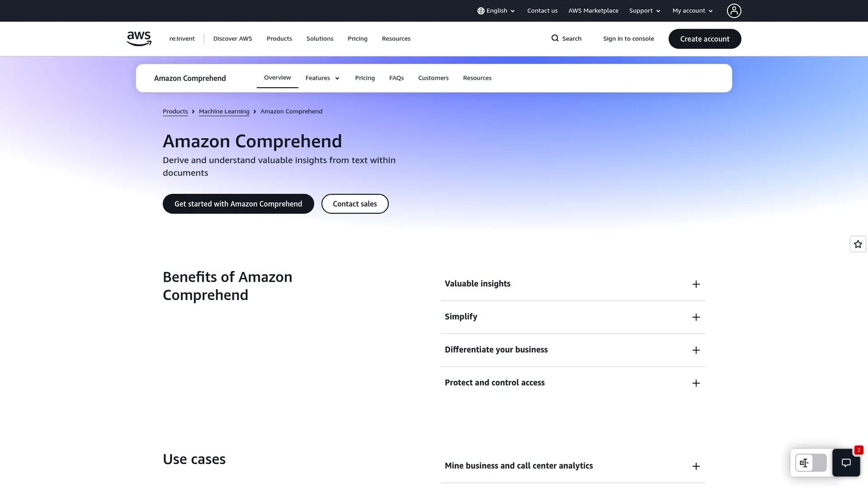This screenshot has height=488, width=868.
Task: Open re:Invent in main navigation
Action: point(182,39)
